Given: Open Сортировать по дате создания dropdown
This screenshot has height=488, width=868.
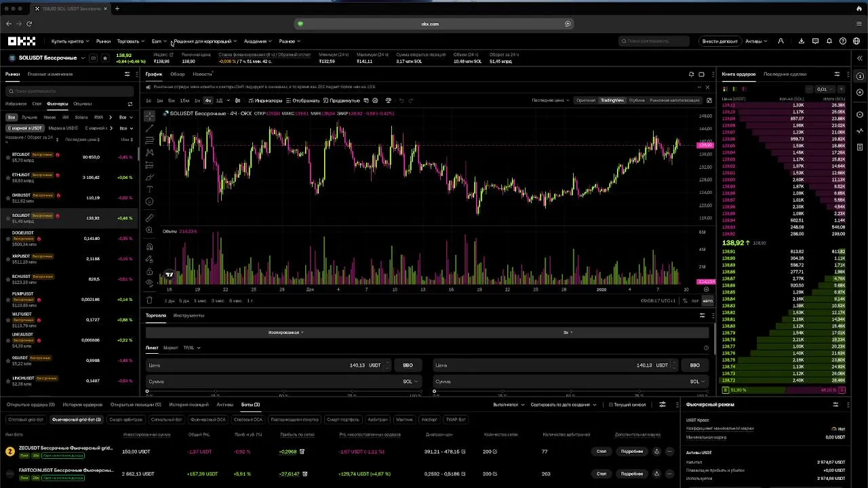Looking at the screenshot, I should click(x=564, y=405).
